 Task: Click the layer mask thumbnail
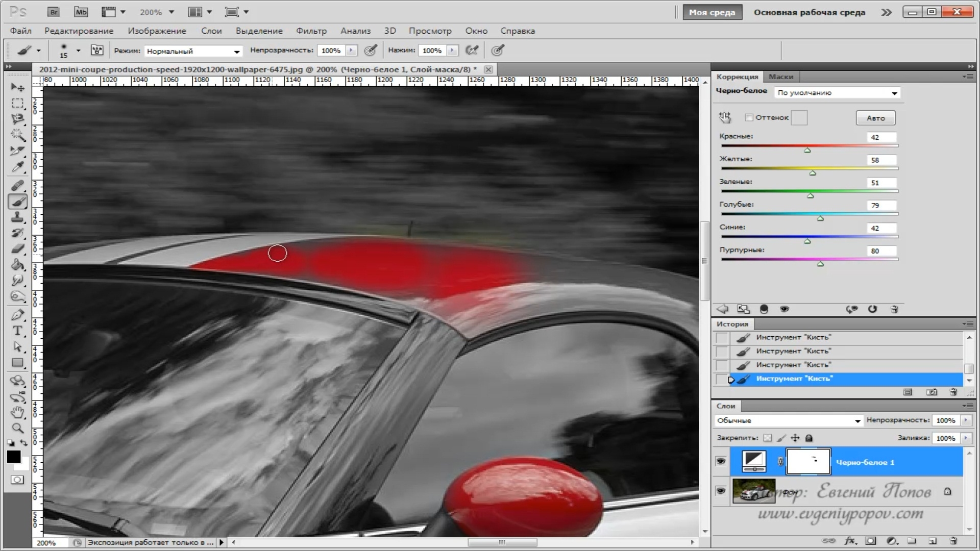[x=808, y=462]
